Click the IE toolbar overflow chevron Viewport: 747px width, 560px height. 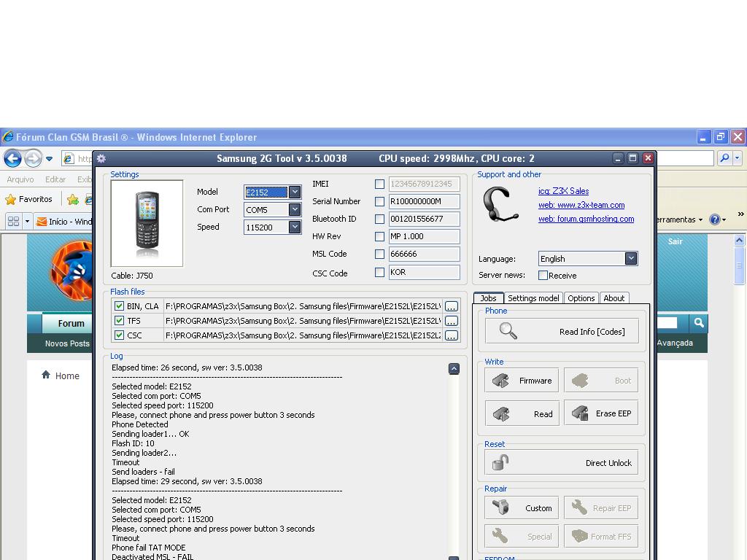click(x=740, y=214)
